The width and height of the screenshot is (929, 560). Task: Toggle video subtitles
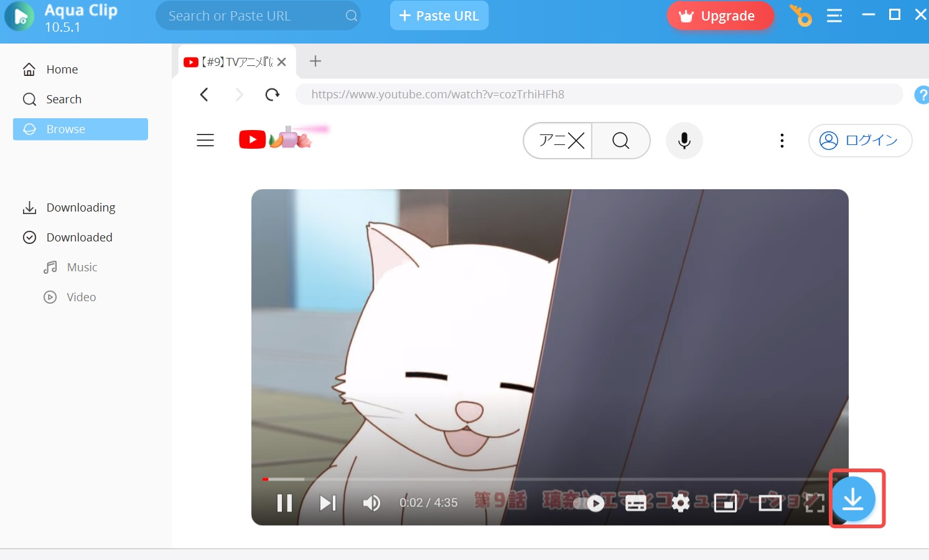tap(635, 503)
